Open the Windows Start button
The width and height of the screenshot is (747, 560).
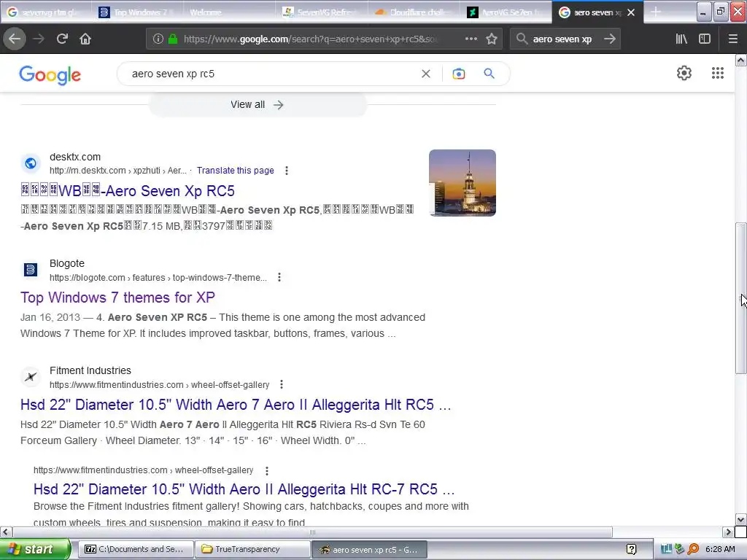click(34, 549)
